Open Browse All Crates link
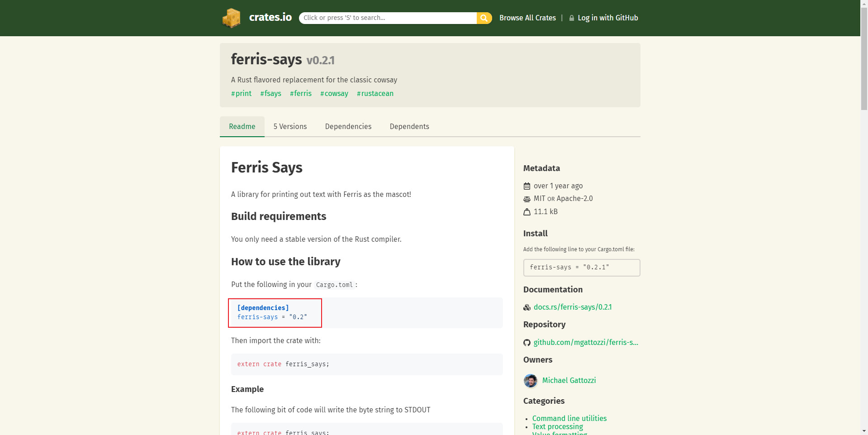 [x=527, y=18]
